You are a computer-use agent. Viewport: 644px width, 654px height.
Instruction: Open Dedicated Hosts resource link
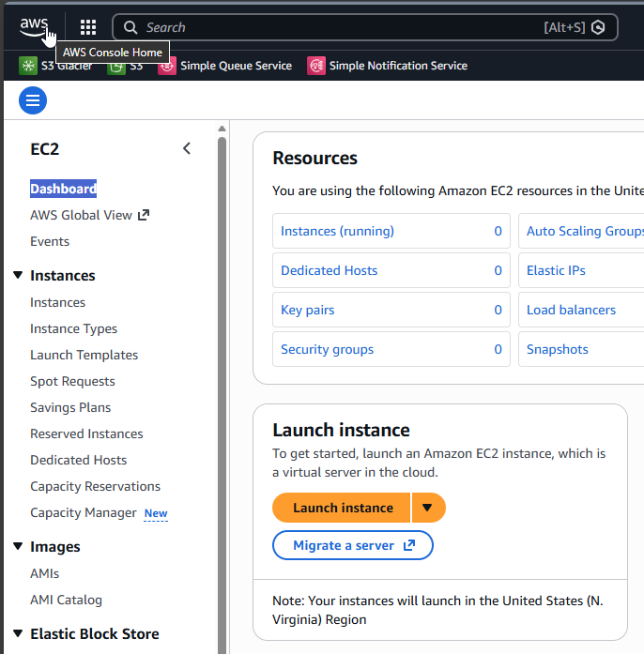click(329, 270)
